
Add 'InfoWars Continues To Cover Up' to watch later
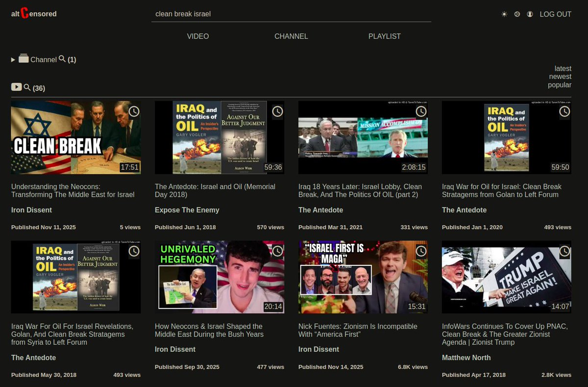point(564,251)
